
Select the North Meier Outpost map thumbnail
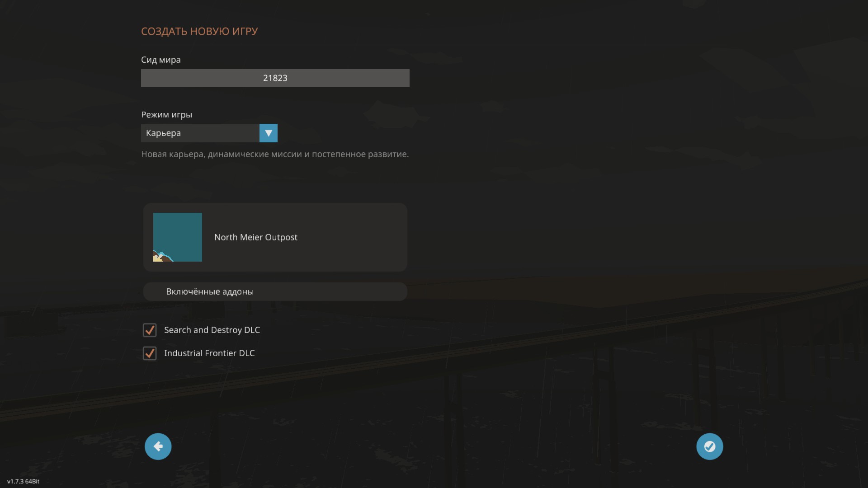click(x=178, y=237)
